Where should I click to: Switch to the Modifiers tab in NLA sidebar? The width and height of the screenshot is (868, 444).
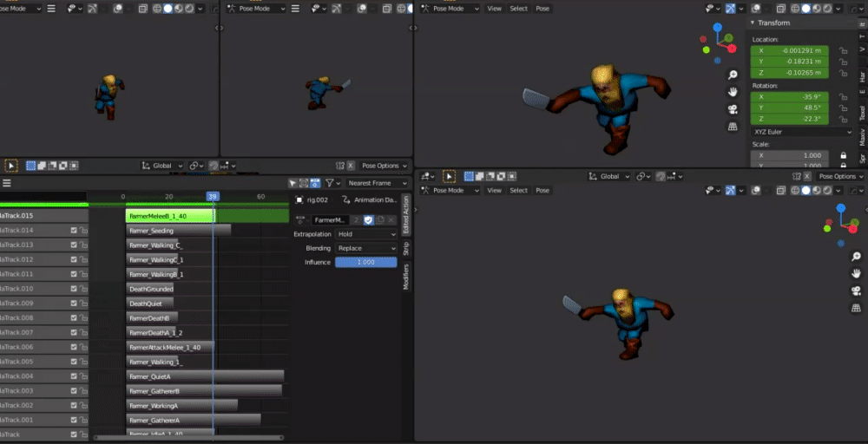405,277
